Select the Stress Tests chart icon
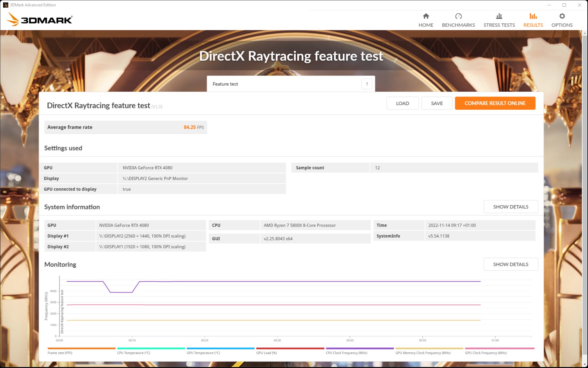The width and height of the screenshot is (588, 368). pyautogui.click(x=499, y=16)
